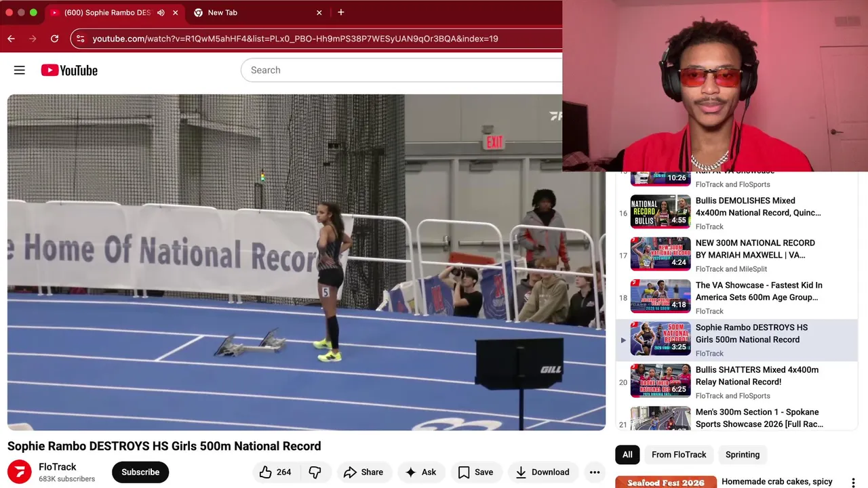Mute the Sophie Rambo tab's audio icon

(161, 12)
